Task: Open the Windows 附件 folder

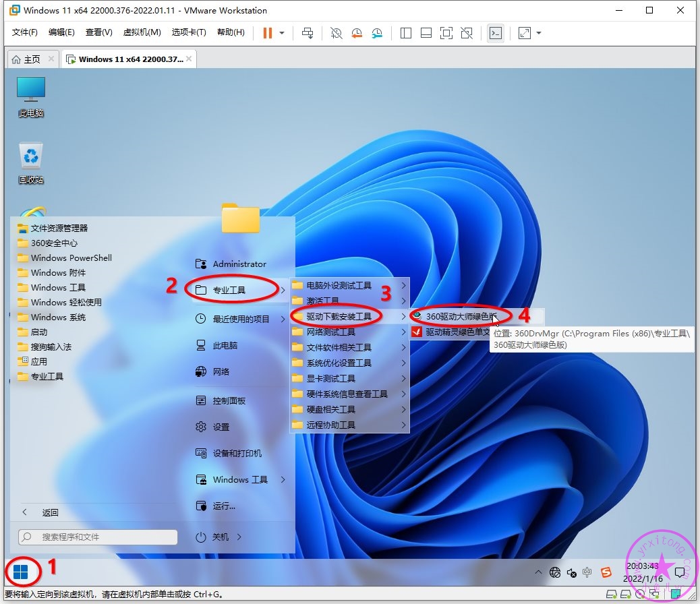Action: click(51, 272)
